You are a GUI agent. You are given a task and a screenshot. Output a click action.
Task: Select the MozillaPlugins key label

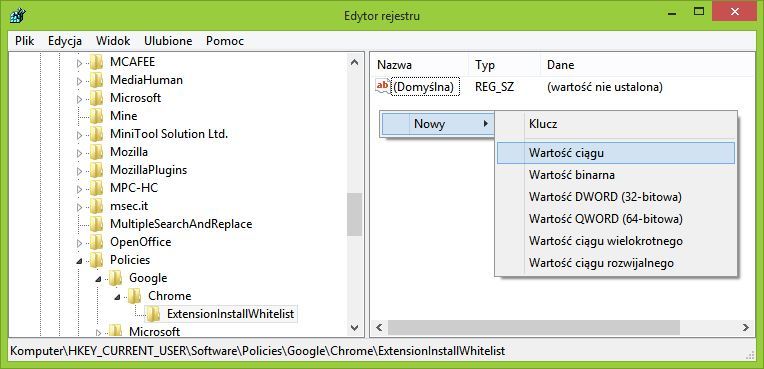(148, 170)
